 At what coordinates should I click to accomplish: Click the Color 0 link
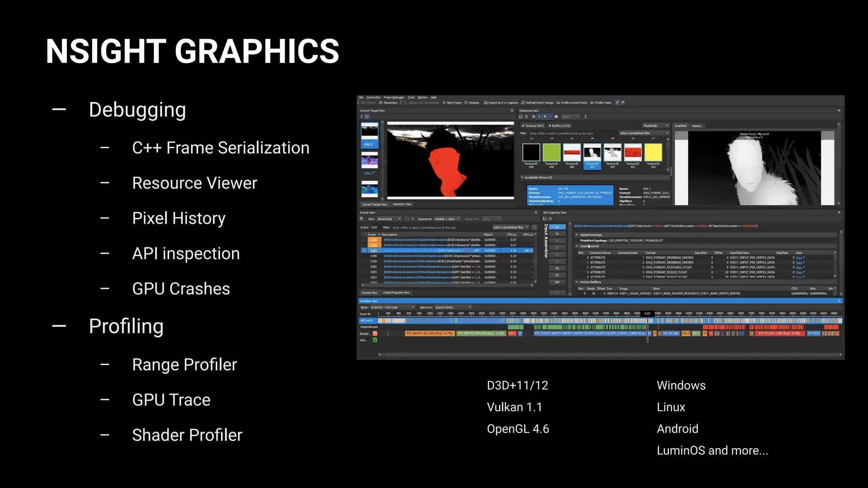368,144
